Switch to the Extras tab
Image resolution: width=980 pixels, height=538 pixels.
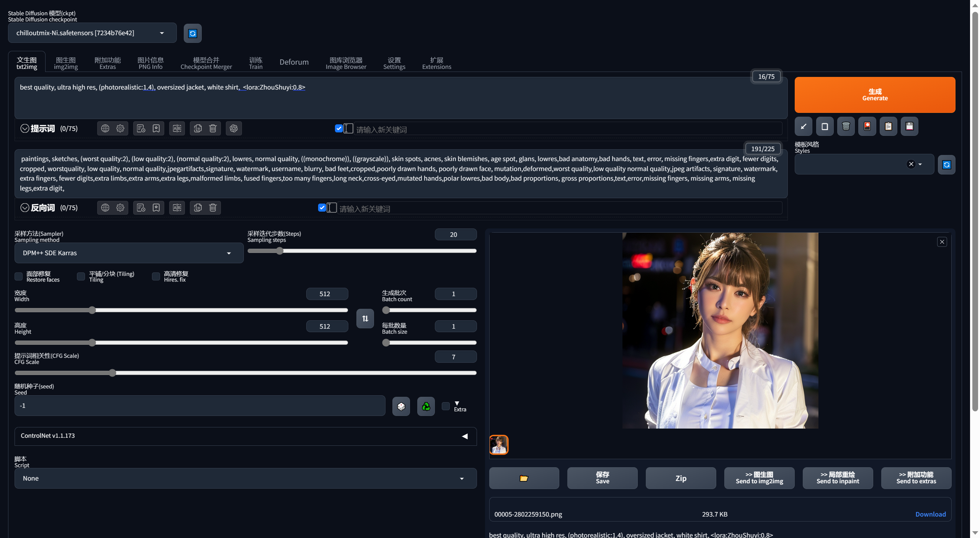point(108,63)
